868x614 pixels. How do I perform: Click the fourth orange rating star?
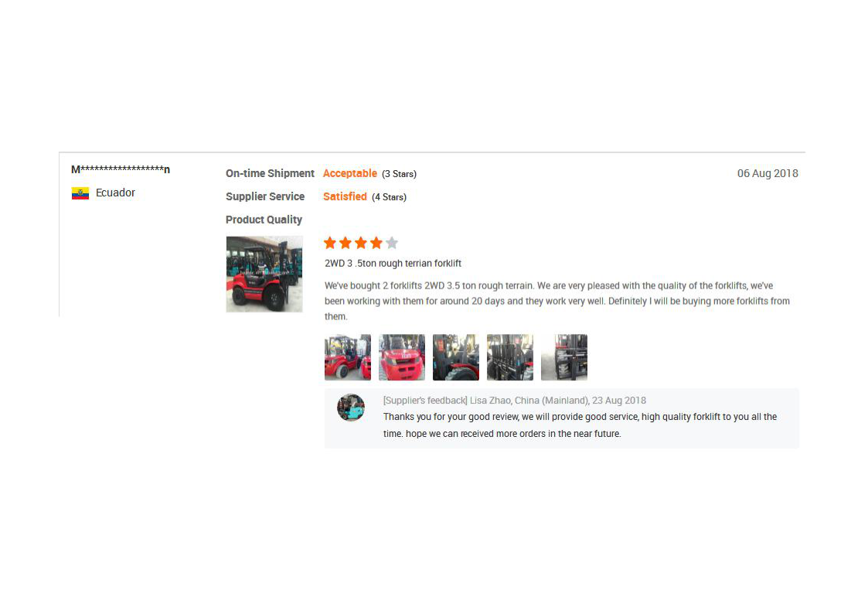point(376,243)
